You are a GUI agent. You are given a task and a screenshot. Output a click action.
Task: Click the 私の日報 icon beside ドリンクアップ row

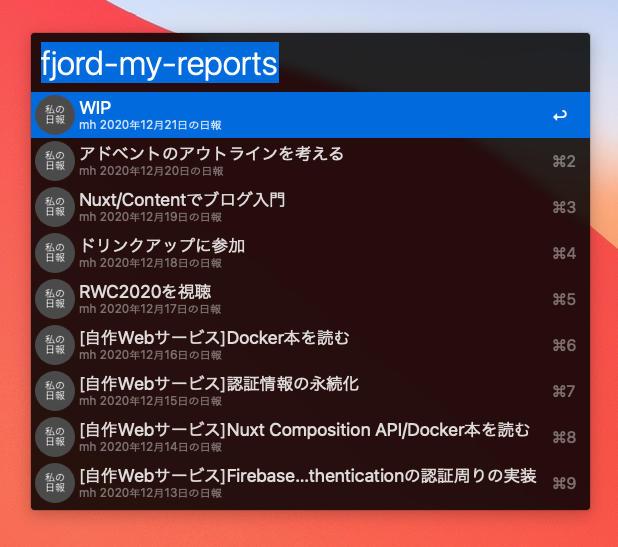pyautogui.click(x=55, y=253)
